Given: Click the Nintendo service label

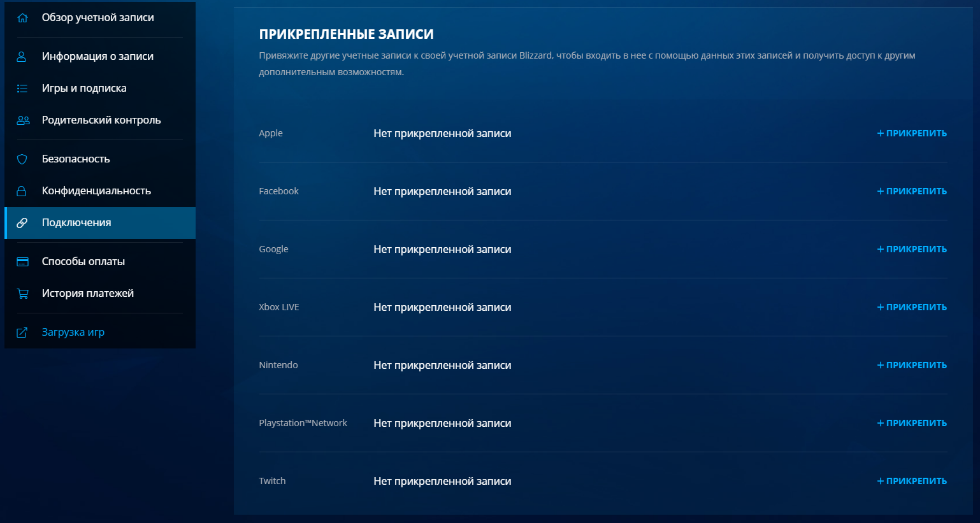Looking at the screenshot, I should 278,365.
